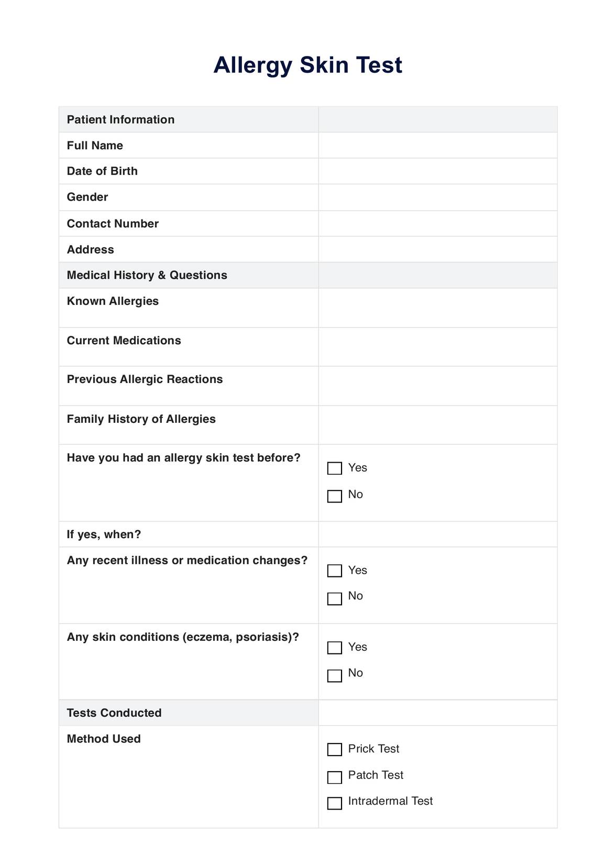
Task: Click the Allergy Skin Test title
Action: [x=307, y=65]
